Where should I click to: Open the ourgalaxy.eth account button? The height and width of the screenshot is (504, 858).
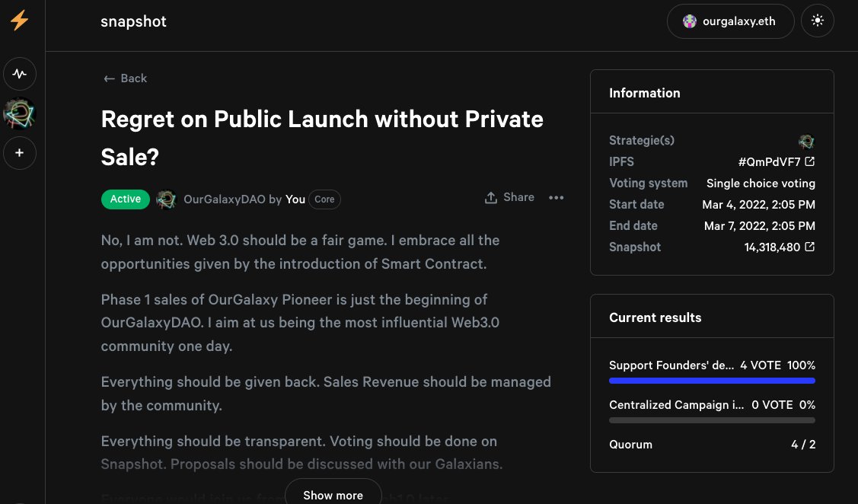[x=730, y=21]
